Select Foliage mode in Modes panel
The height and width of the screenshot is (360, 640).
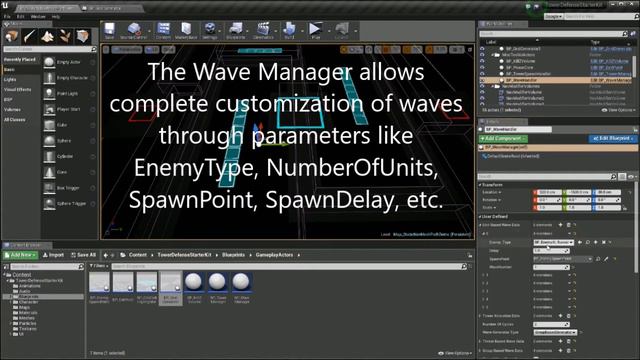[65, 36]
